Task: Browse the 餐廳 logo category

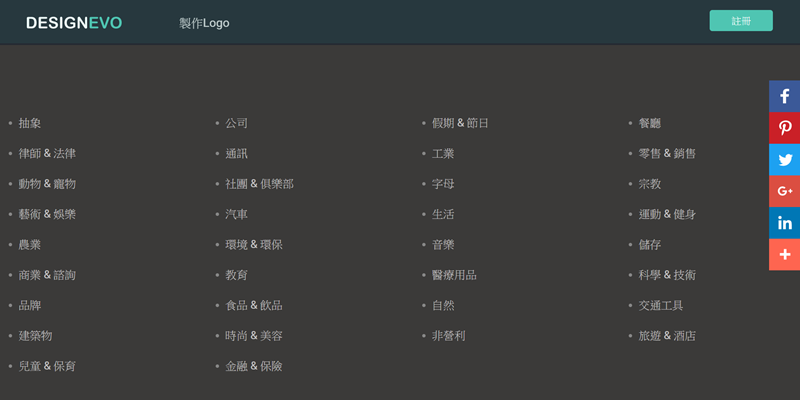Action: [650, 123]
